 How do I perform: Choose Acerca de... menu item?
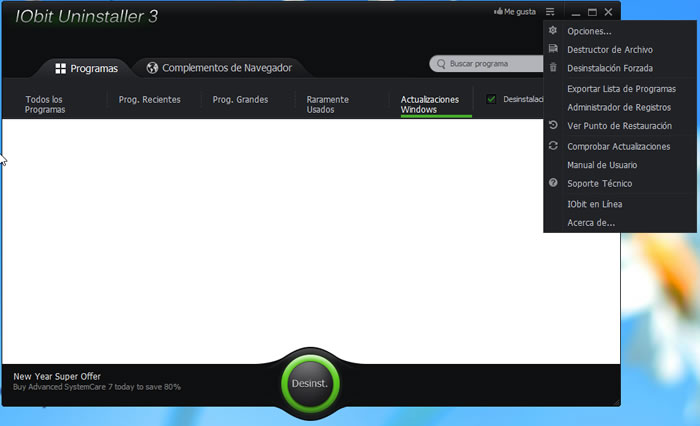click(591, 222)
